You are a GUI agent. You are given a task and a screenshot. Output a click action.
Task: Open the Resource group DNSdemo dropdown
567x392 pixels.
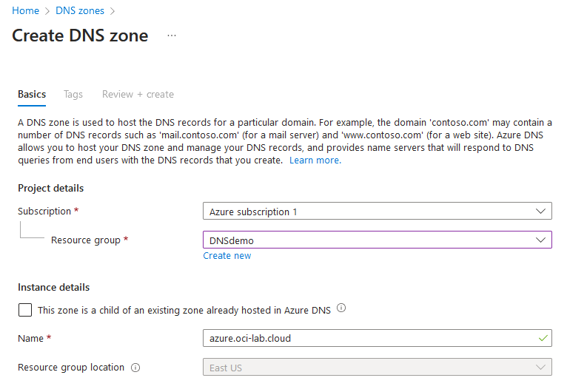click(377, 240)
